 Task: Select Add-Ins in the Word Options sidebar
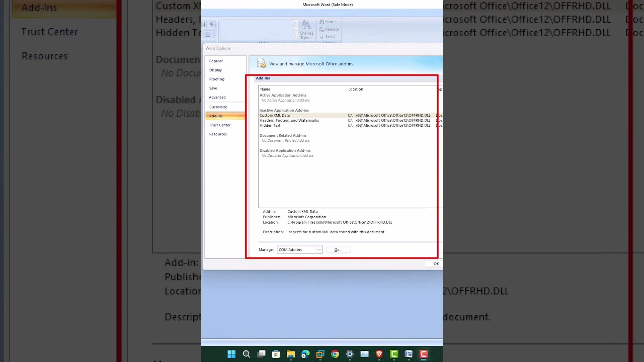(225, 116)
